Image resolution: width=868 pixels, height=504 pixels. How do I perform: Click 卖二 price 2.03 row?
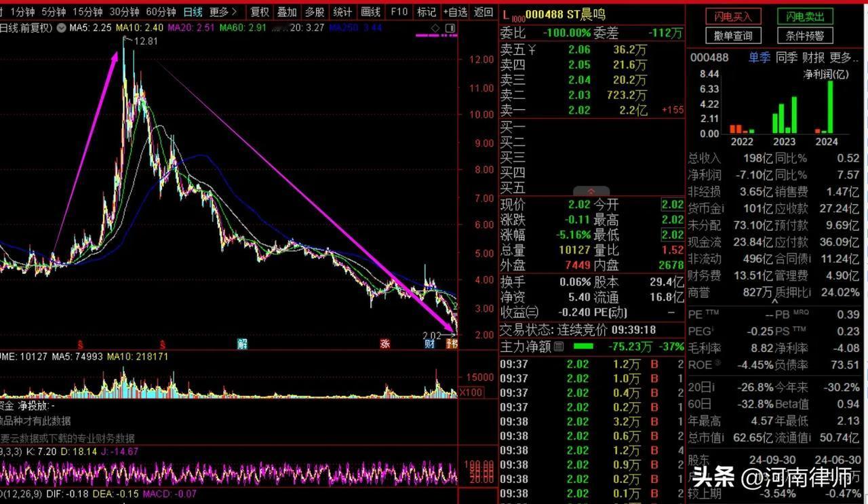pos(591,95)
